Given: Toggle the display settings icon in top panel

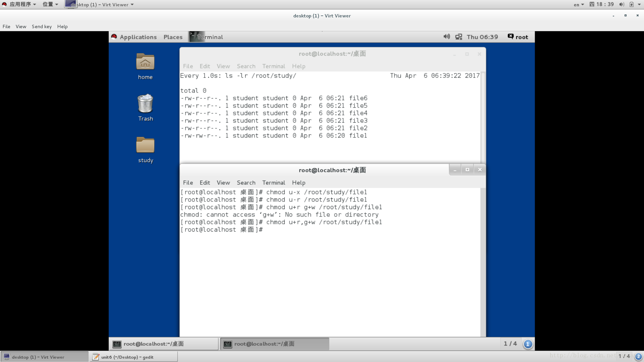Looking at the screenshot, I should pyautogui.click(x=459, y=37).
